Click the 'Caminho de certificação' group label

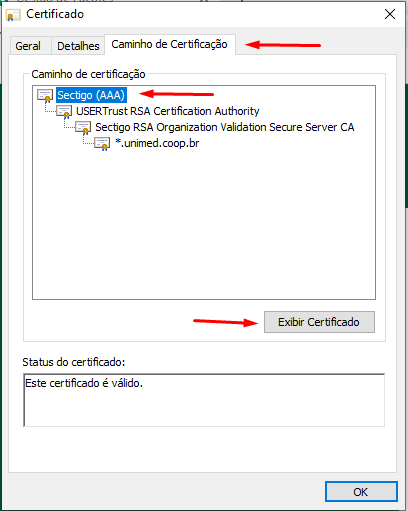[x=88, y=74]
